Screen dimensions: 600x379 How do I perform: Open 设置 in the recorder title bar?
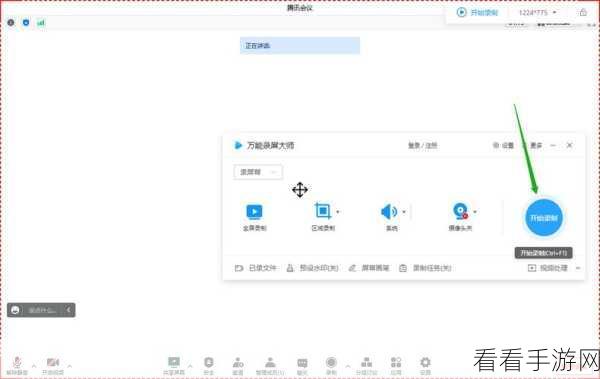tap(503, 145)
